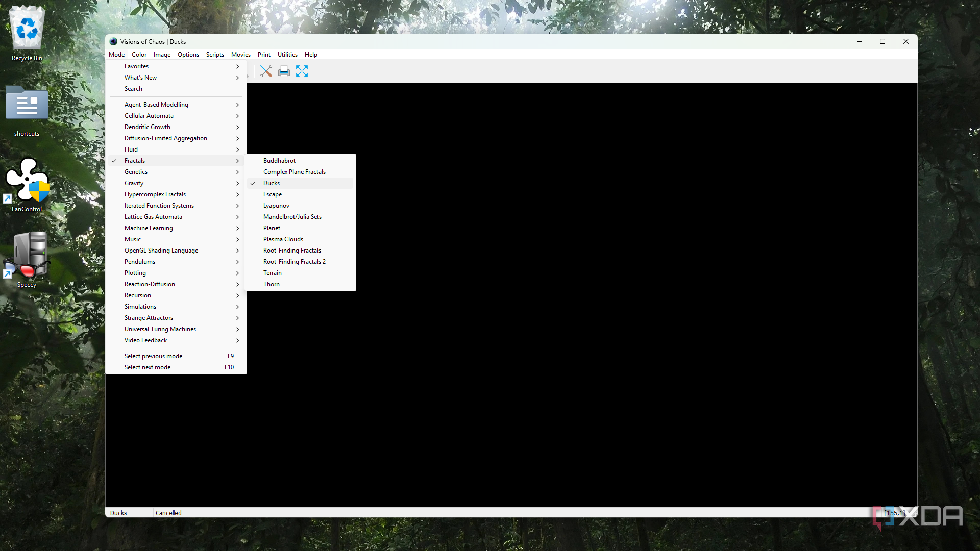Image resolution: width=980 pixels, height=551 pixels.
Task: Open the Video Feedback category
Action: coord(176,340)
